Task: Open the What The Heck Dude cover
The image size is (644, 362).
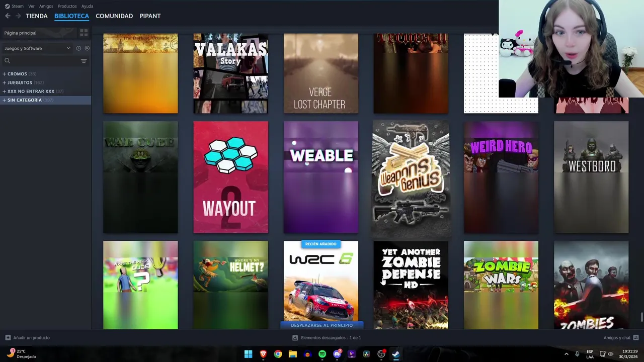Action: [140, 285]
